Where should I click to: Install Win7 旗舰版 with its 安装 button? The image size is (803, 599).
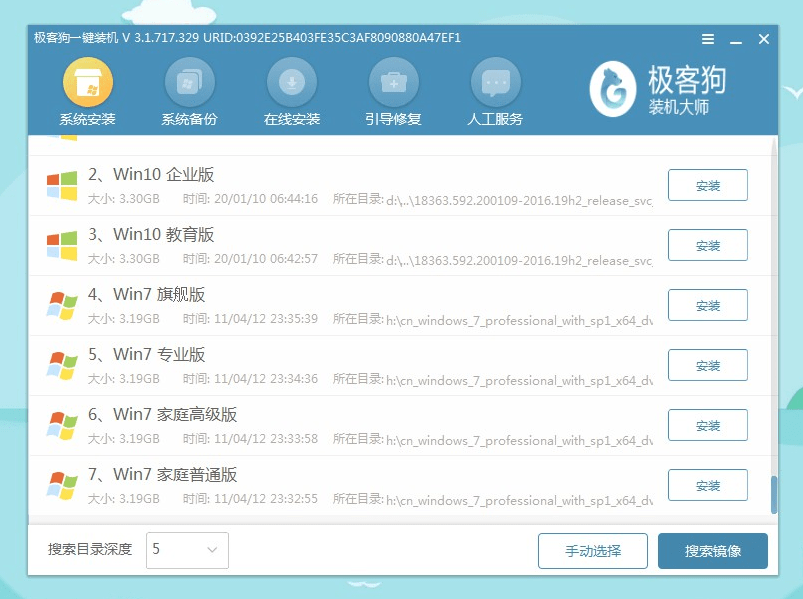coord(708,305)
